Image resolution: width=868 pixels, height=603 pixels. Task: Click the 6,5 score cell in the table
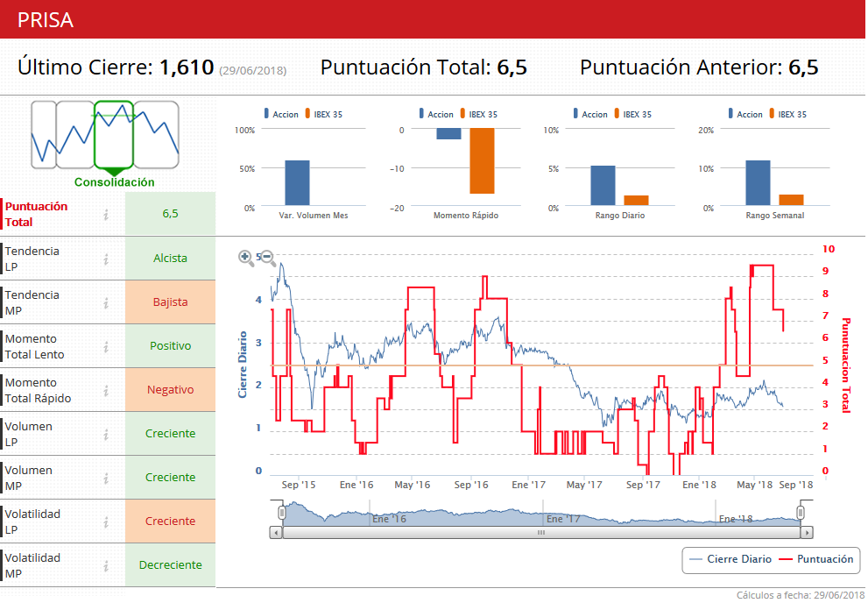tap(170, 214)
